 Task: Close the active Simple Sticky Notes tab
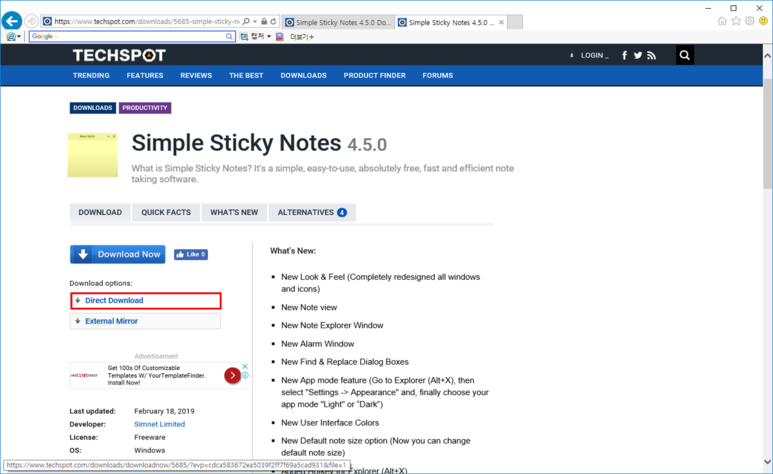tap(501, 22)
